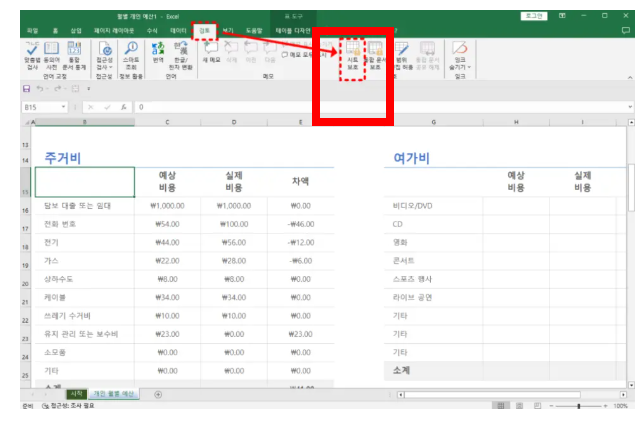Screen dimensions: 642x448
Task: Switch to Page Layout (페이지 레이아웃) tab
Action: click(114, 31)
